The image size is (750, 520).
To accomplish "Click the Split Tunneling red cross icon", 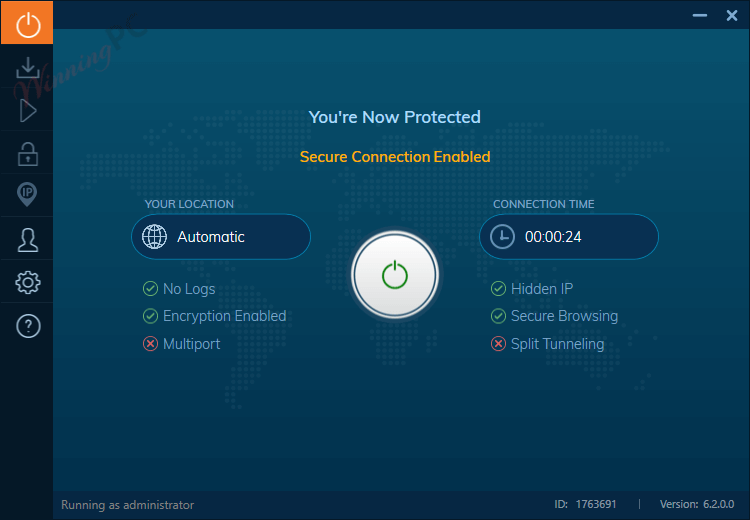I will coord(498,343).
